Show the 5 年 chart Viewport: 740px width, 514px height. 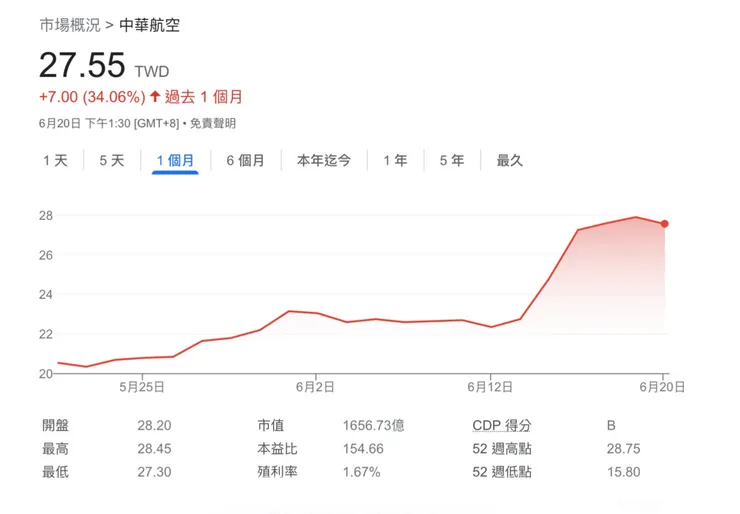452,160
